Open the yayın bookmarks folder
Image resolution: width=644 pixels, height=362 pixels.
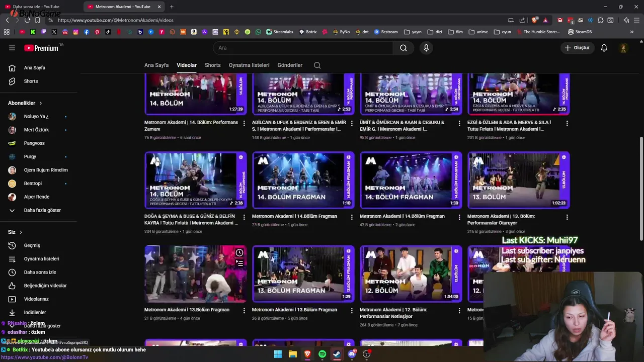[413, 32]
